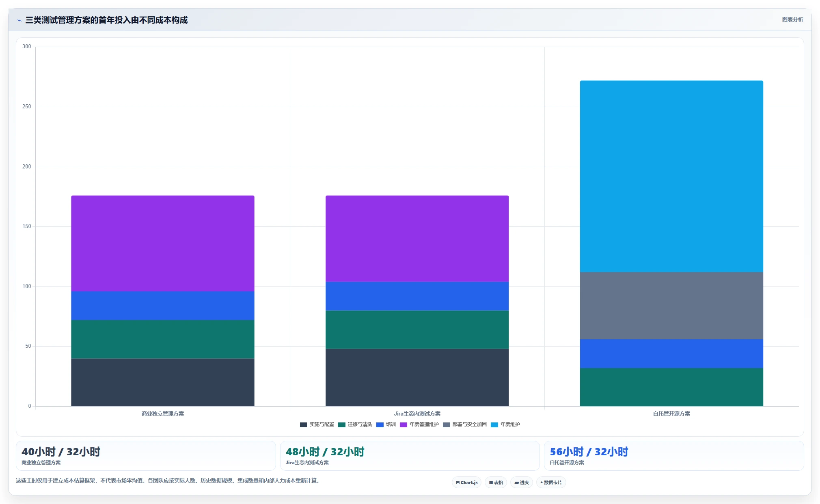
Task: Click the y-axis value 150
Action: (27, 226)
